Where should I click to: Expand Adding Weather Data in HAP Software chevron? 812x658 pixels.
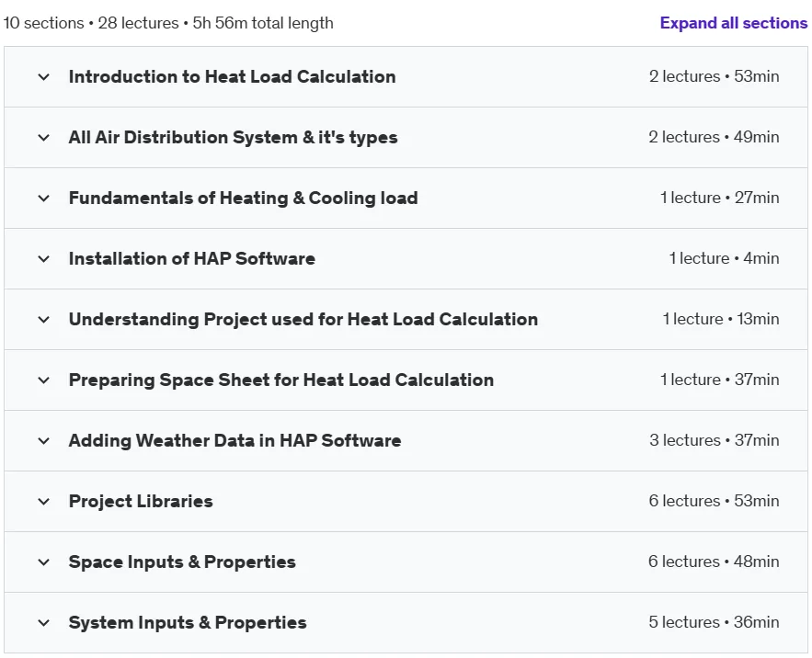click(44, 440)
